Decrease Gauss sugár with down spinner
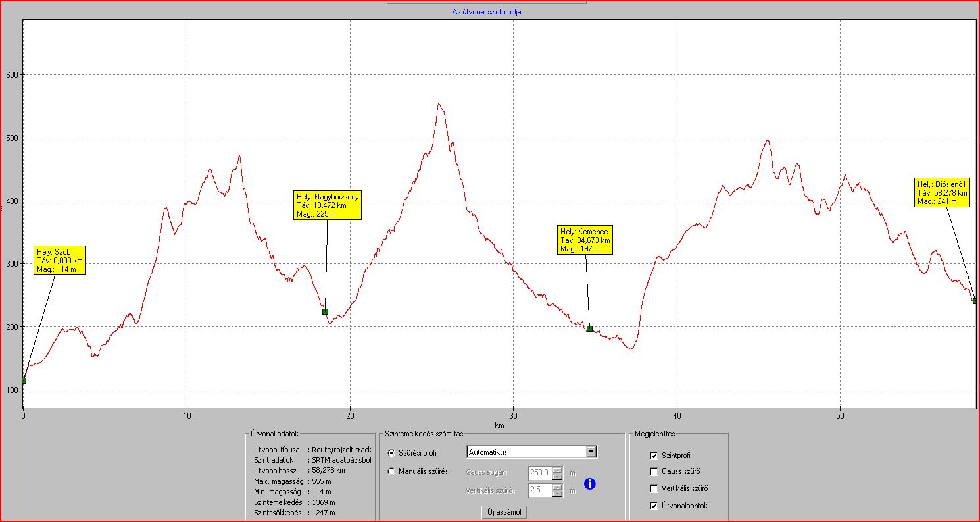Image resolution: width=980 pixels, height=522 pixels. point(558,475)
